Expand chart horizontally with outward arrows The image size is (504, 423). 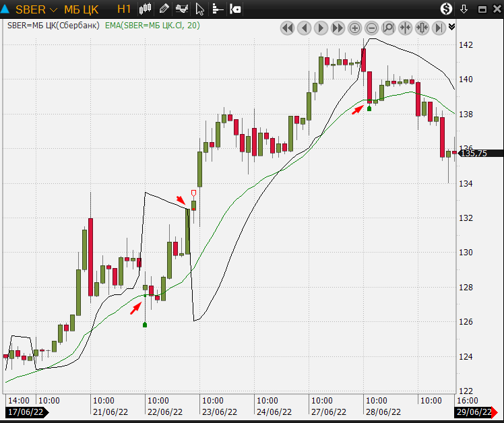[422, 28]
